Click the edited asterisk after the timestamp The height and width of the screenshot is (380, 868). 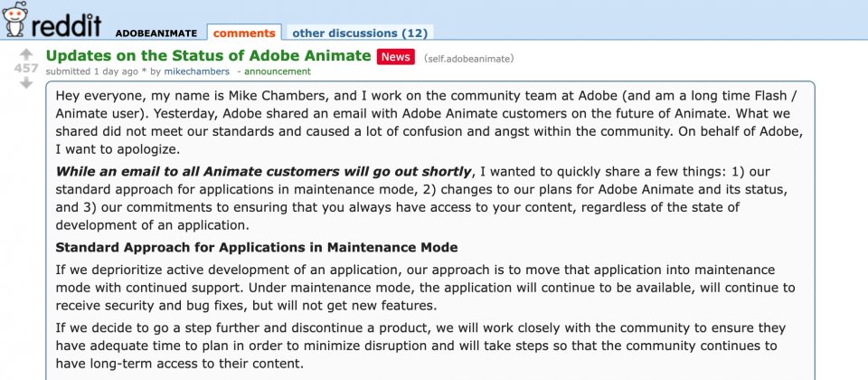click(143, 71)
